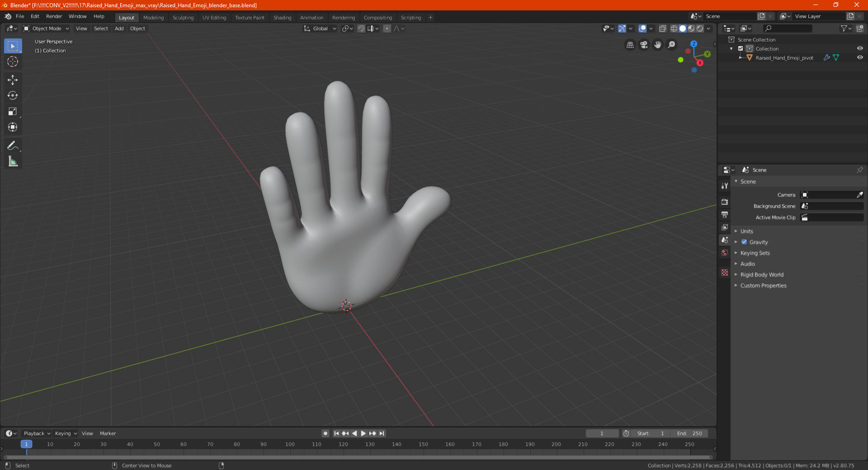Select the Rotate tool
This screenshot has height=470, width=868.
[13, 96]
